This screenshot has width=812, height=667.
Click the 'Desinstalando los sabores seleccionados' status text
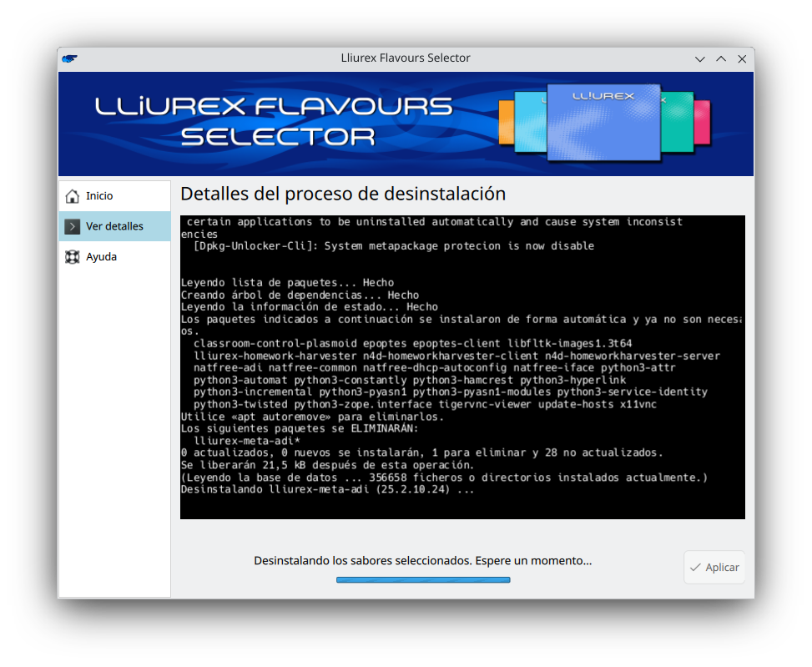tap(422, 561)
